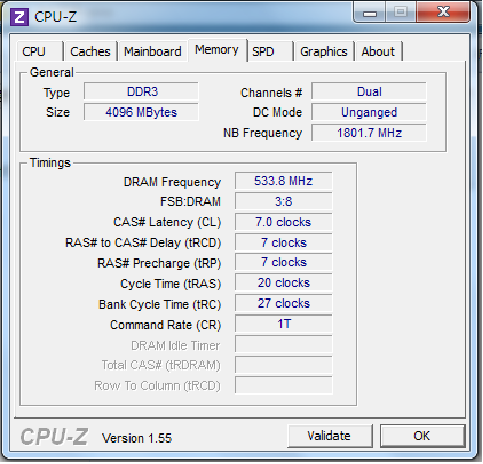This screenshot has width=483, height=464.
Task: Click the empty Total CAS# (tRDRAM) field
Action: click(284, 365)
